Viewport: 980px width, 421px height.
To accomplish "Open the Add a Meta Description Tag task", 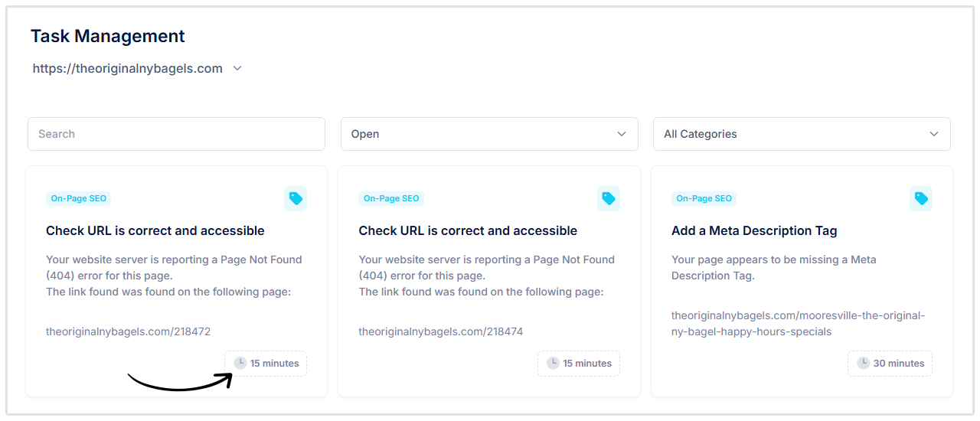I will 754,230.
